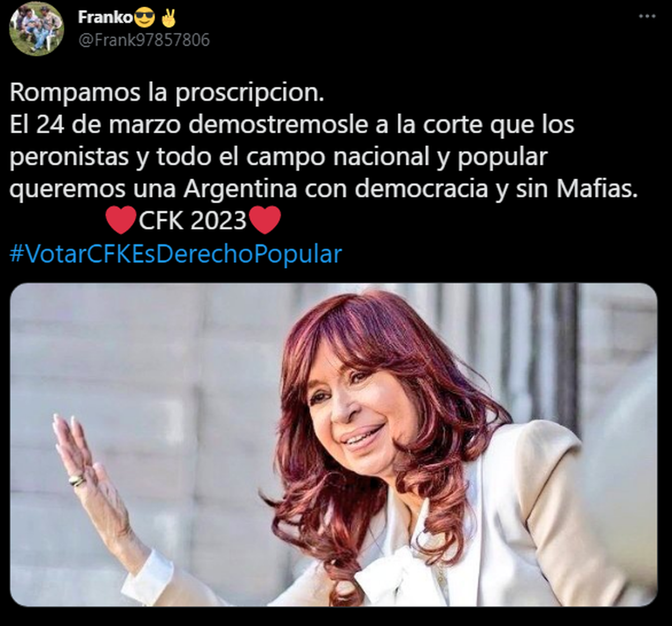Click the red heart before CFK 2023

(x=121, y=220)
